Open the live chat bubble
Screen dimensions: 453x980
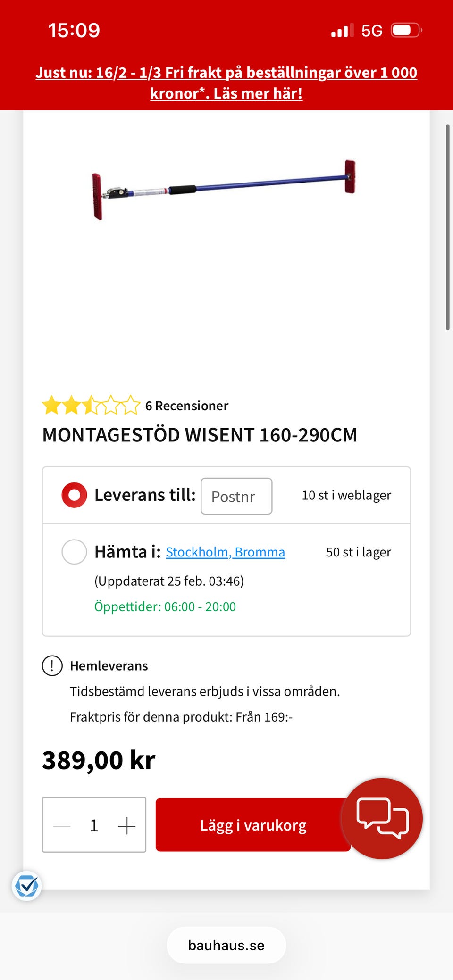382,818
